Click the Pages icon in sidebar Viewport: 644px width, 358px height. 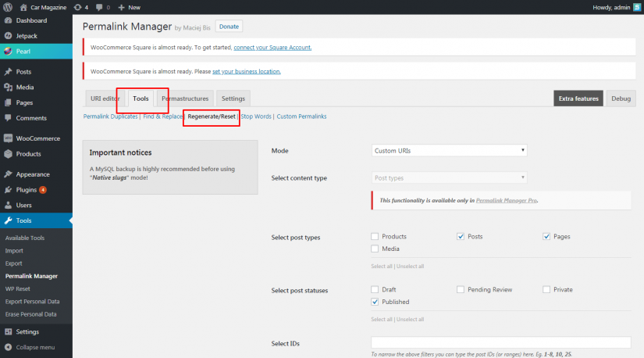click(x=9, y=102)
